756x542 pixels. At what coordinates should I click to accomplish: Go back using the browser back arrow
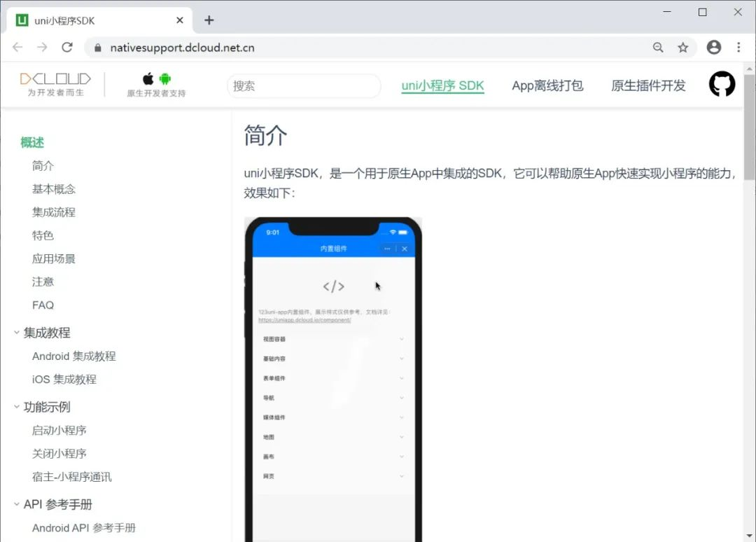17,47
